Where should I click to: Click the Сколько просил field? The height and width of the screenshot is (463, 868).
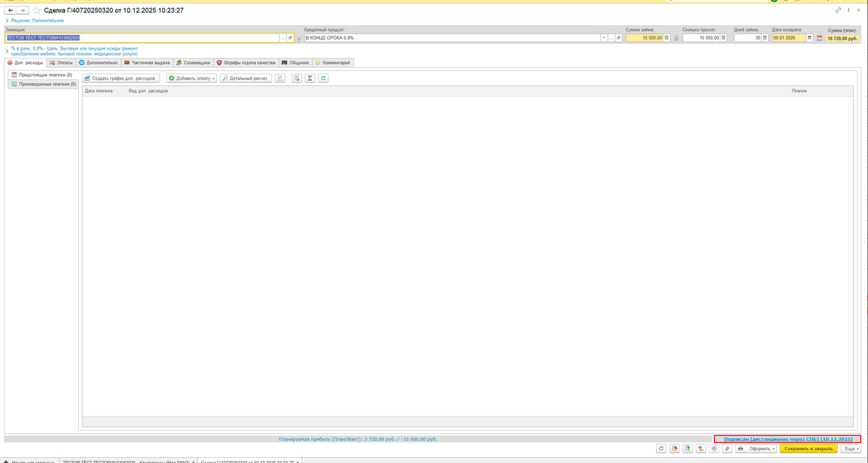click(x=701, y=38)
